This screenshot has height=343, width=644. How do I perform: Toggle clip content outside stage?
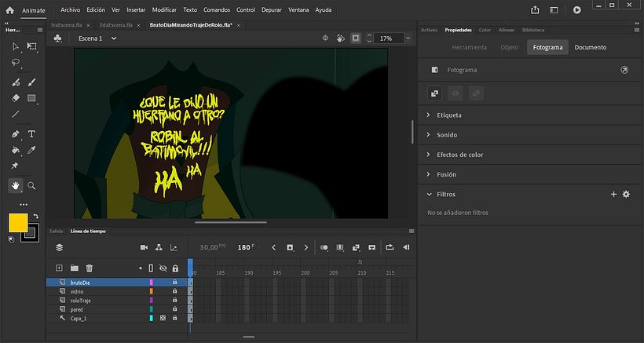coord(356,38)
